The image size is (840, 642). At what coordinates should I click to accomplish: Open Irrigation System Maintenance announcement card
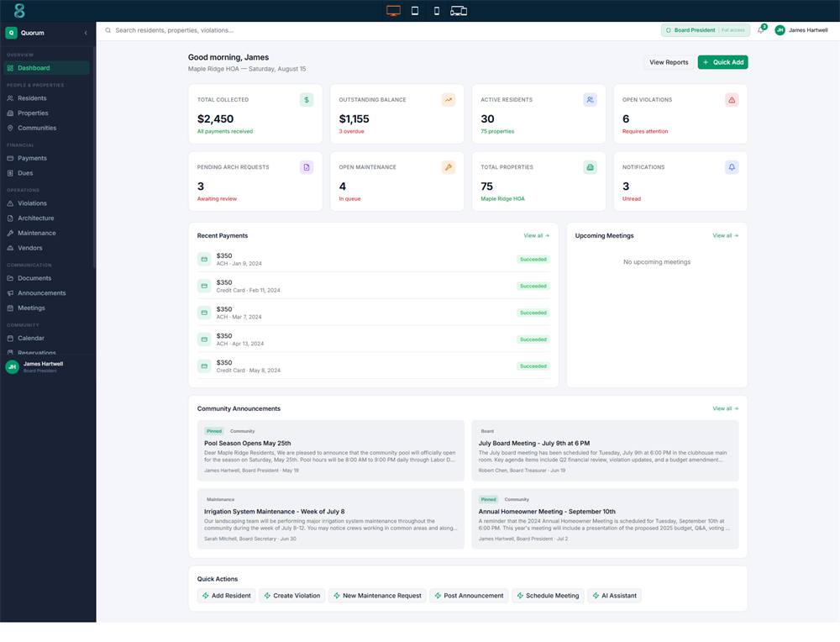[330, 518]
